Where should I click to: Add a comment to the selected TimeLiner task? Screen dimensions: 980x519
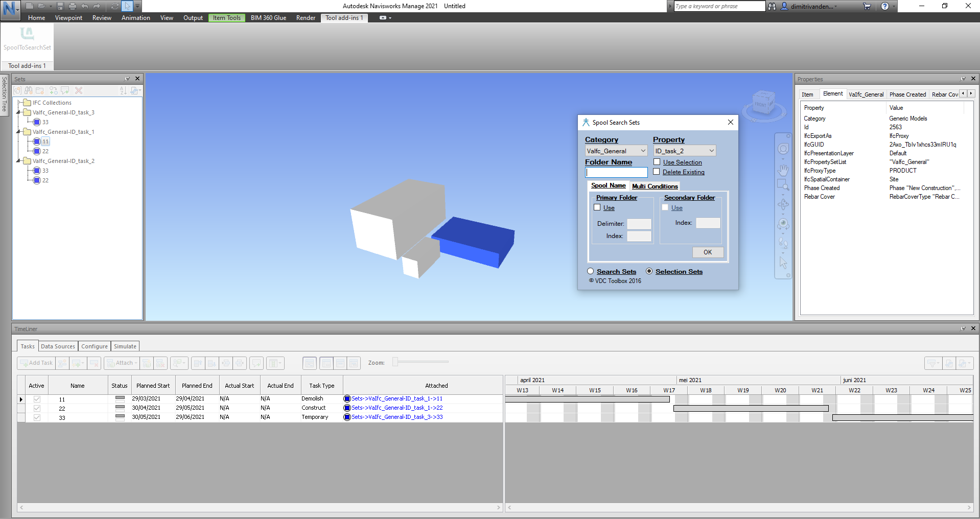point(256,363)
